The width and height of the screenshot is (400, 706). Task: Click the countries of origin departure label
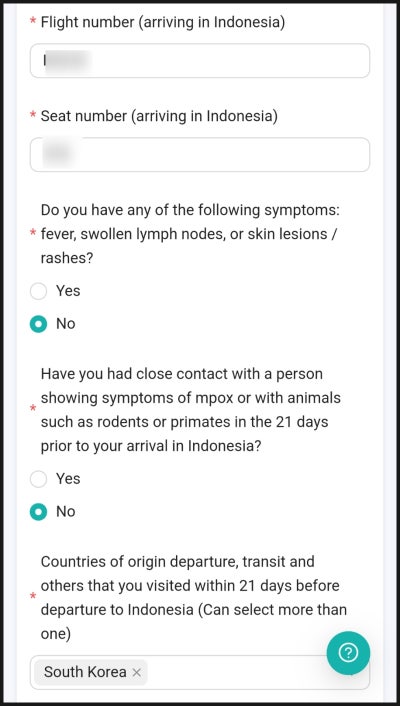coord(194,597)
